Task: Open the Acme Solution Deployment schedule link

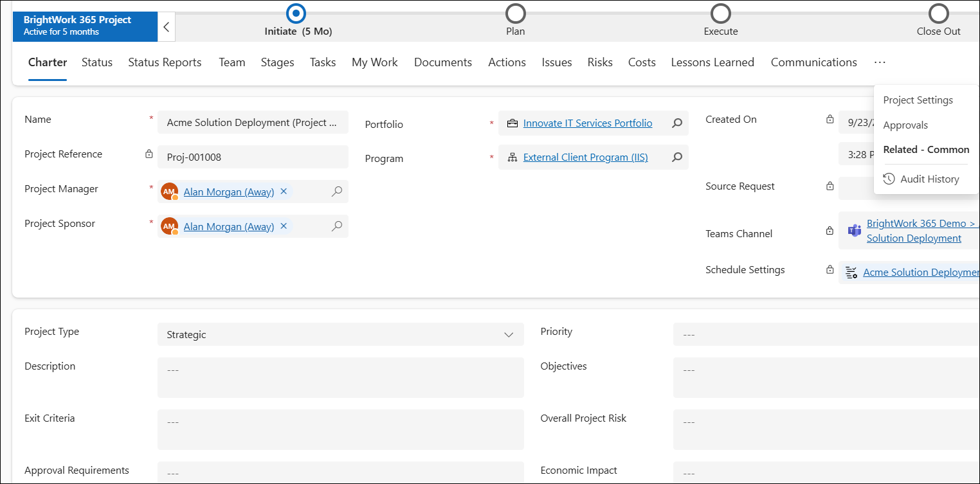Action: coord(921,273)
